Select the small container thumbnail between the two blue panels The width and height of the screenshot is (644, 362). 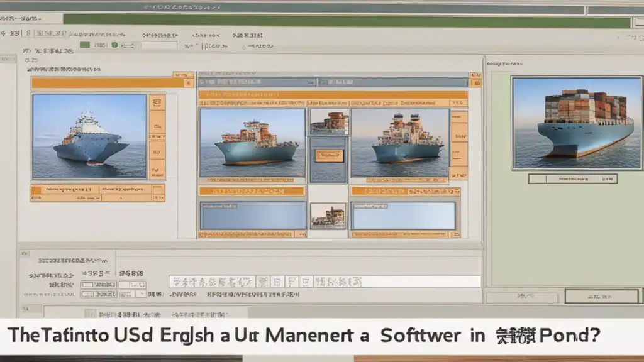tap(328, 216)
